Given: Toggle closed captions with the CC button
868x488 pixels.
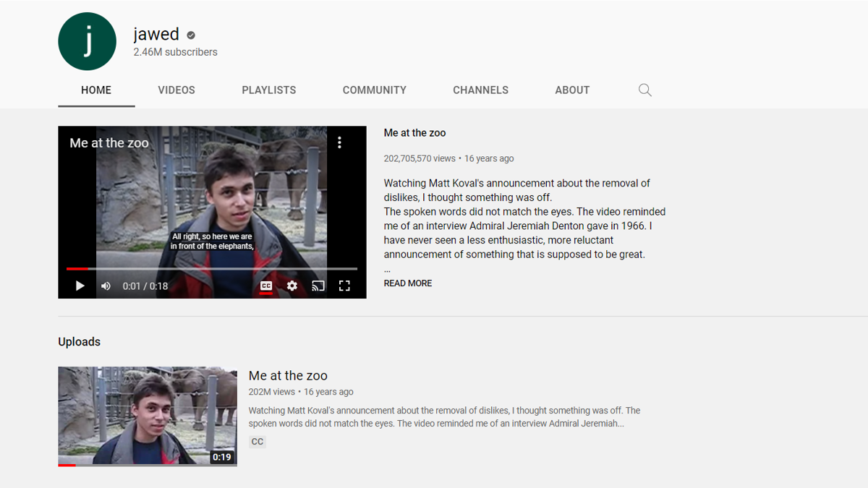Looking at the screenshot, I should pos(266,286).
